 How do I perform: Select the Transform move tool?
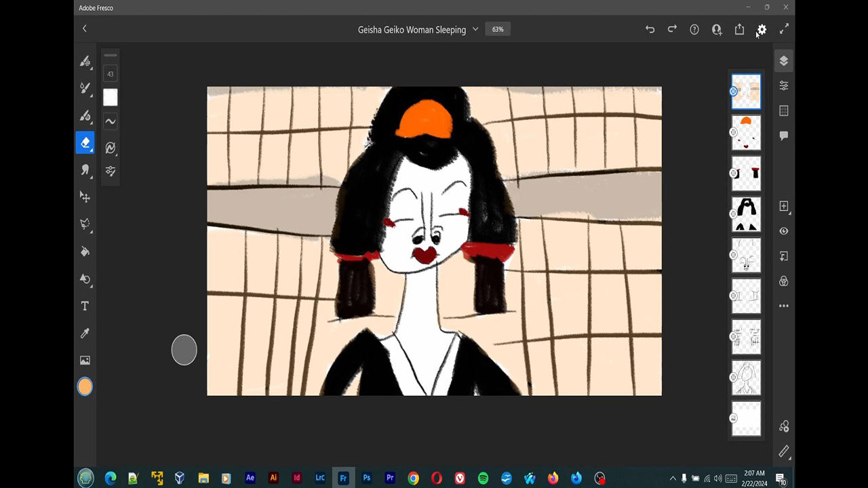click(85, 197)
